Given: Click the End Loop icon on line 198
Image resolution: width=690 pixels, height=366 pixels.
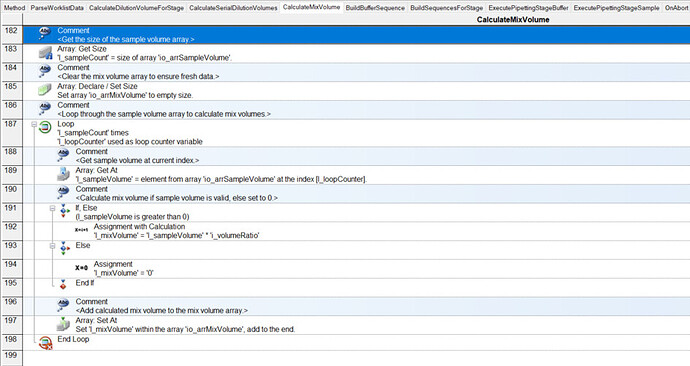Looking at the screenshot, I should click(x=45, y=343).
